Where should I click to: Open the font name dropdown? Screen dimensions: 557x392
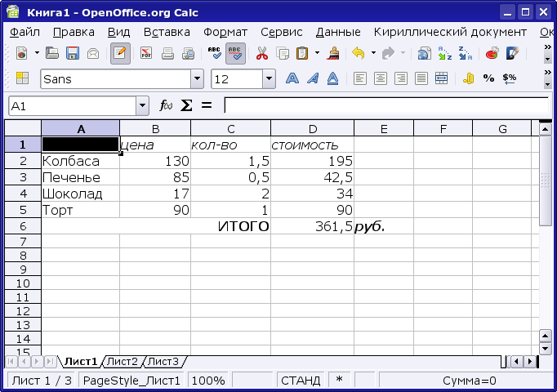(197, 78)
